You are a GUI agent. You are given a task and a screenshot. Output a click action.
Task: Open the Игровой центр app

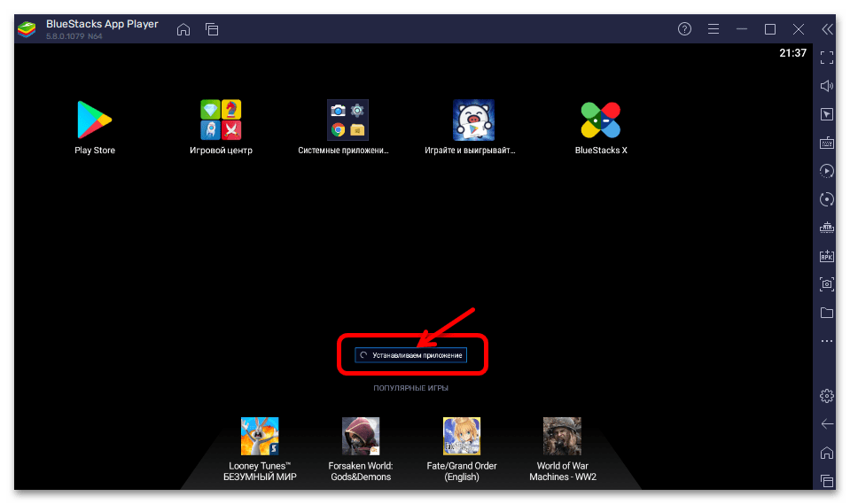coord(221,120)
